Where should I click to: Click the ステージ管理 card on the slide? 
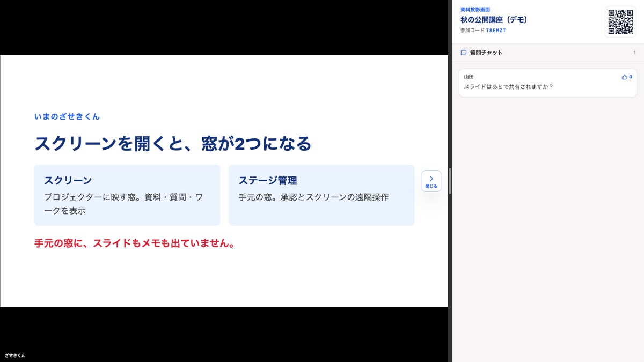(x=321, y=195)
